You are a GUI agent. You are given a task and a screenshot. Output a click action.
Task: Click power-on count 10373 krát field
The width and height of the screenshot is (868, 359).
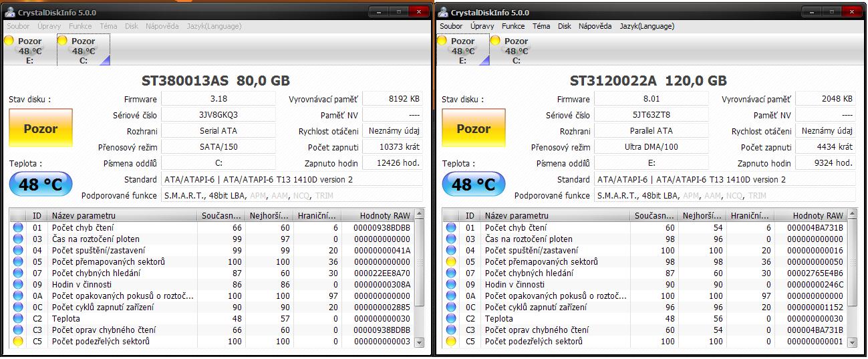pos(392,147)
